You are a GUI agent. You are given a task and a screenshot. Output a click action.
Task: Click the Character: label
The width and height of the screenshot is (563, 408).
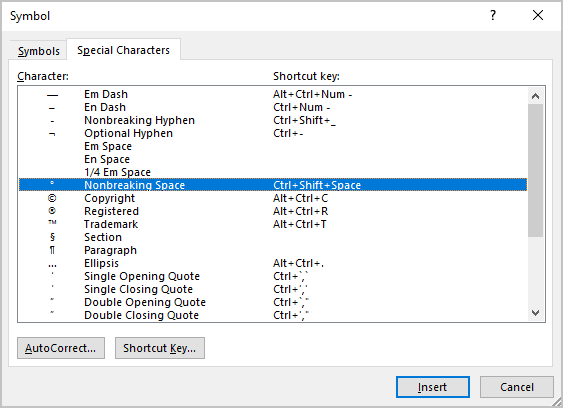[43, 76]
